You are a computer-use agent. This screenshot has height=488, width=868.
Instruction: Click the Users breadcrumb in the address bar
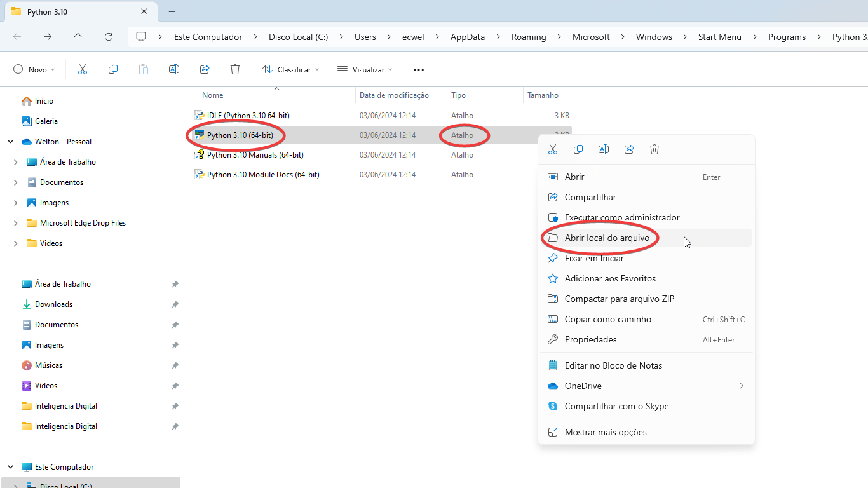click(x=365, y=37)
